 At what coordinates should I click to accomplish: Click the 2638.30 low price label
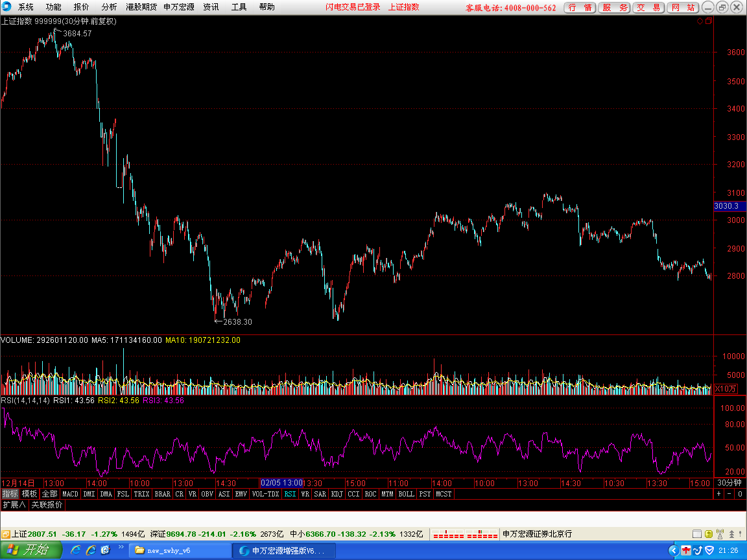pos(238,322)
